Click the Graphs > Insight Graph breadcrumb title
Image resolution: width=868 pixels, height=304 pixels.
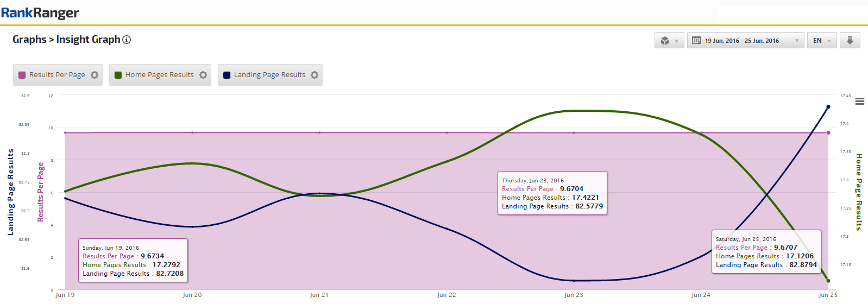click(x=66, y=40)
